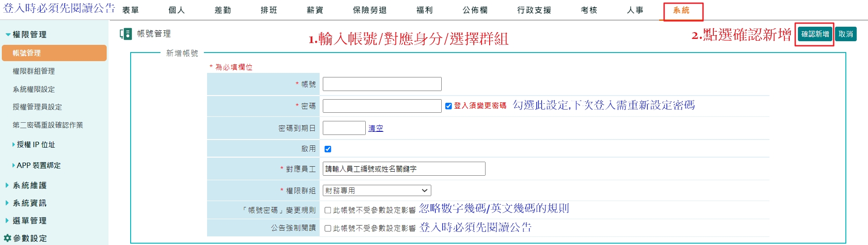Open the 公佈欄 top menu
The width and height of the screenshot is (868, 245).
pyautogui.click(x=475, y=10)
